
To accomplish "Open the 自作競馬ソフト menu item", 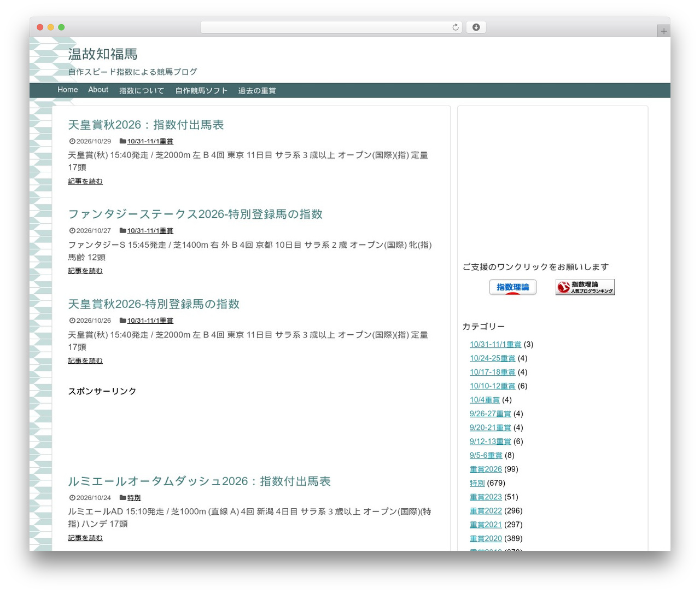I will coord(201,90).
